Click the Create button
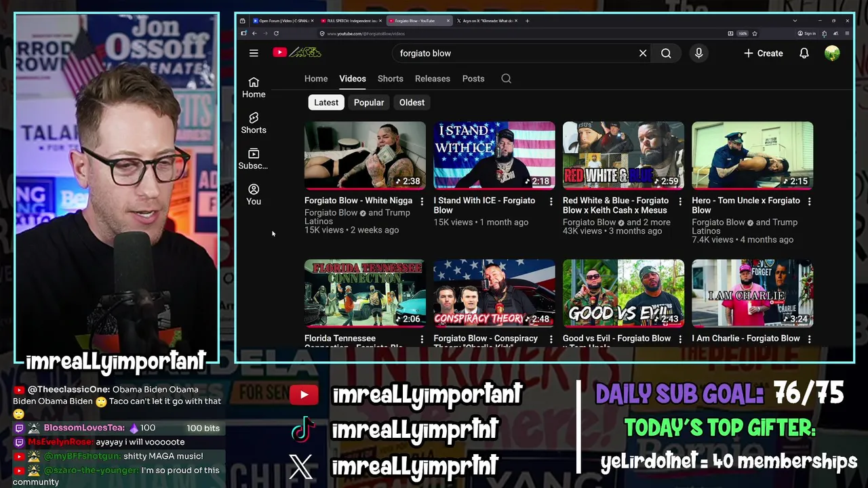Viewport: 868px width, 488px height. pos(764,53)
